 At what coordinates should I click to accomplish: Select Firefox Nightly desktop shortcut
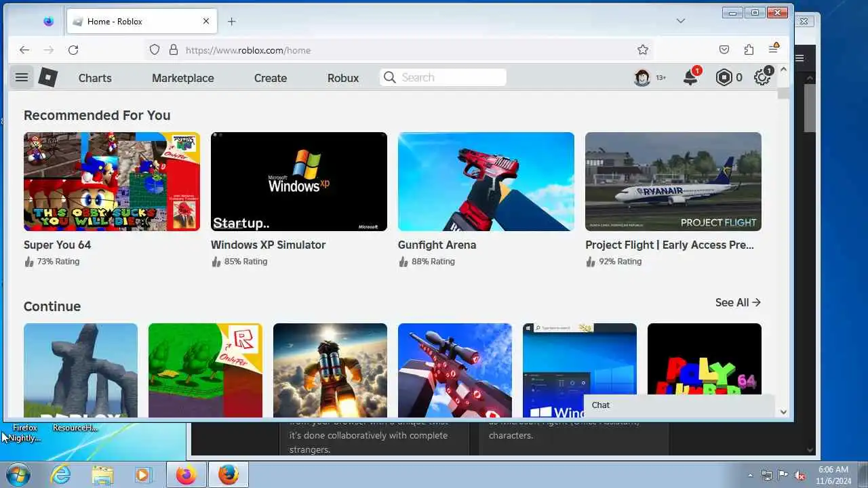tap(25, 432)
